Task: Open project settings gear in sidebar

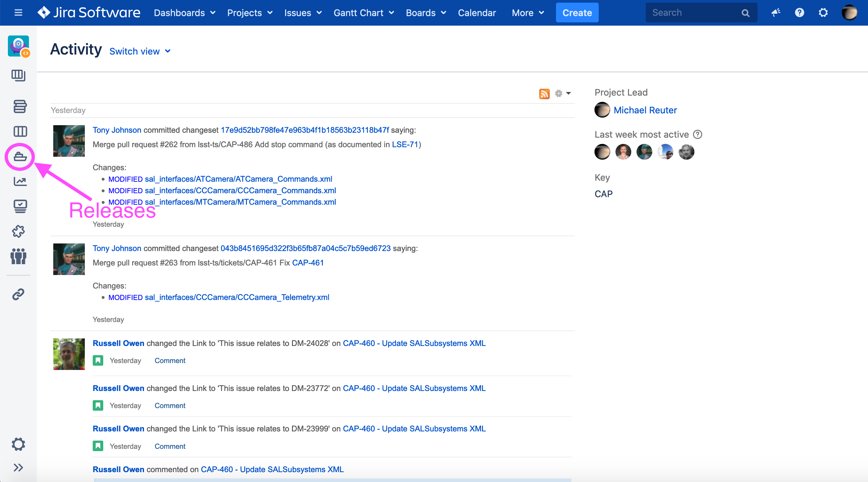Action: click(18, 444)
